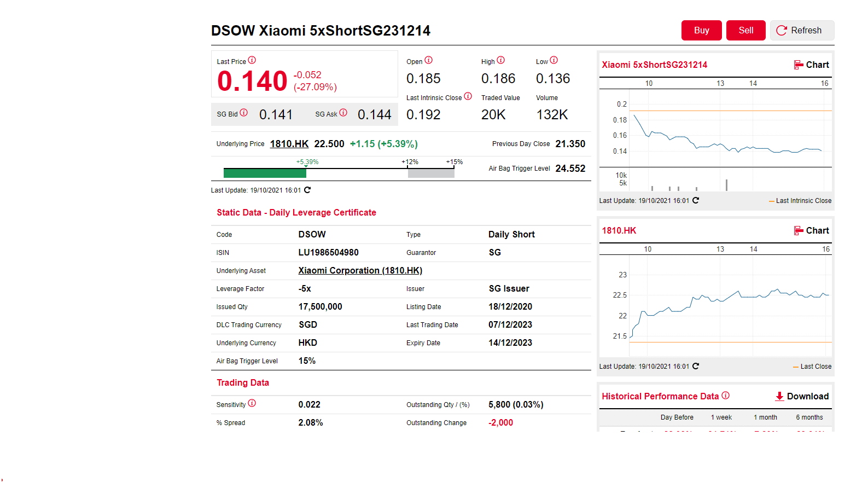868x482 pixels.
Task: Click the Historical Performance Data info icon
Action: coord(726,396)
